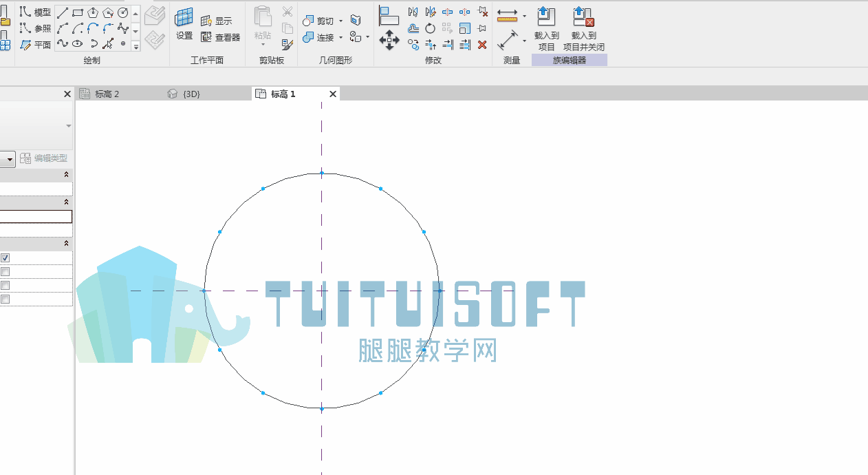Select the Scale tool
868x475 pixels.
(465, 28)
